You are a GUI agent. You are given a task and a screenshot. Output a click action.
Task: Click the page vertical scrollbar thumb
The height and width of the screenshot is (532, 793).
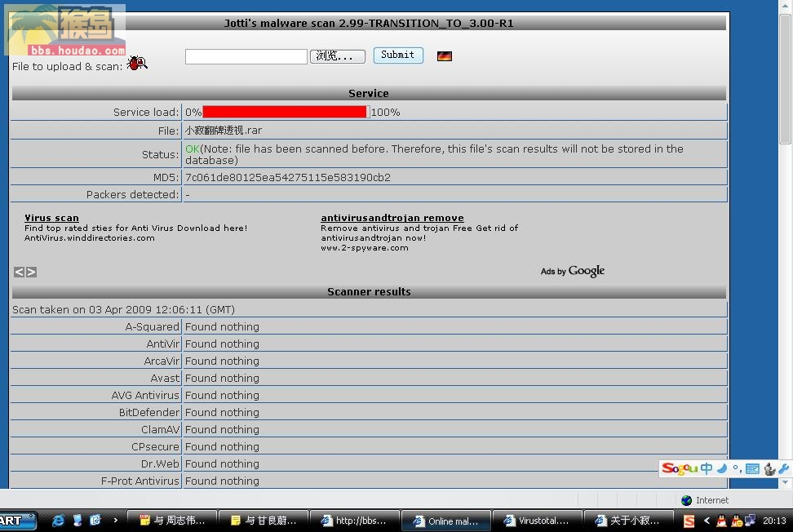785,79
